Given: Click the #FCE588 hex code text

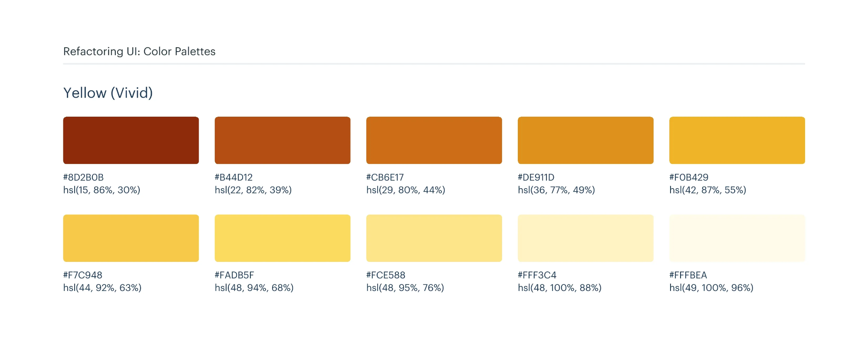Looking at the screenshot, I should pos(385,275).
